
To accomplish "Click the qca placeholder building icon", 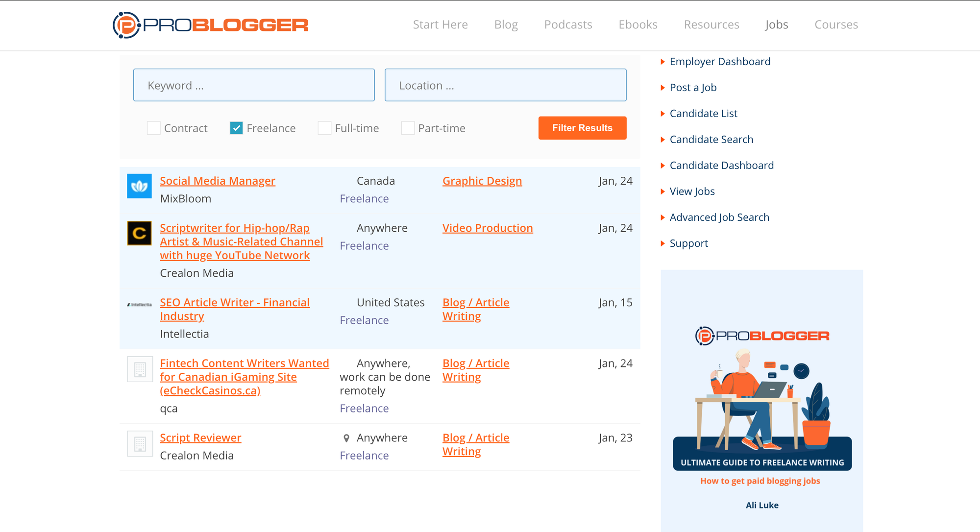I will pos(140,369).
